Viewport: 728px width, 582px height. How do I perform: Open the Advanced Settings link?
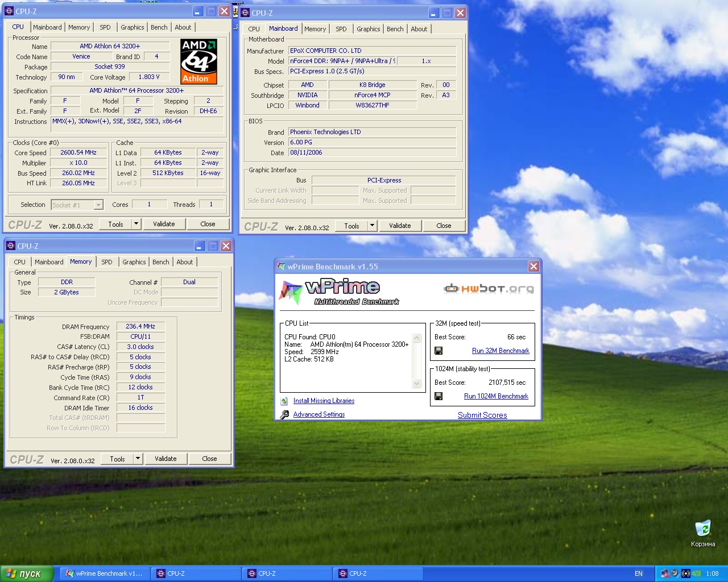319,414
